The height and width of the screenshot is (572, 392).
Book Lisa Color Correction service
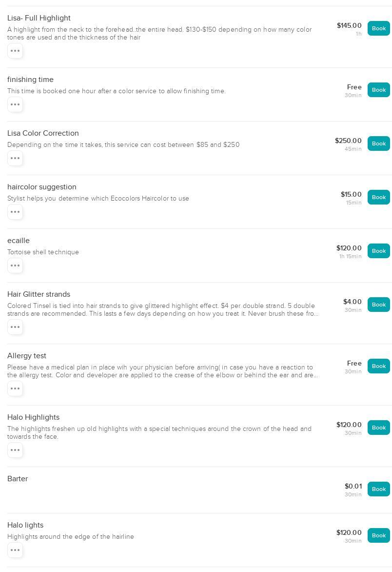[378, 143]
